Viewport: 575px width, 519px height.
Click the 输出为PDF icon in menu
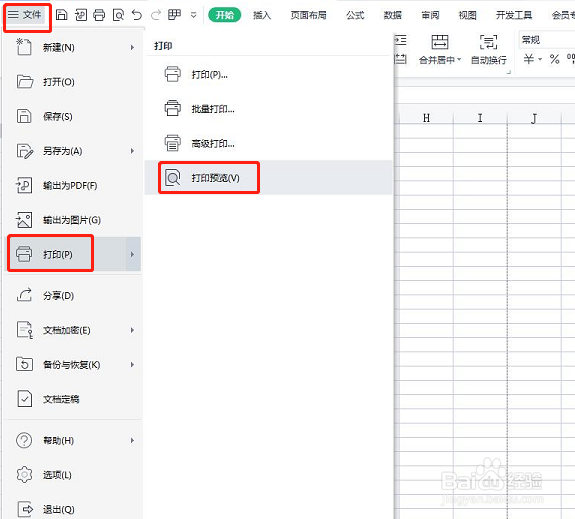click(x=24, y=186)
